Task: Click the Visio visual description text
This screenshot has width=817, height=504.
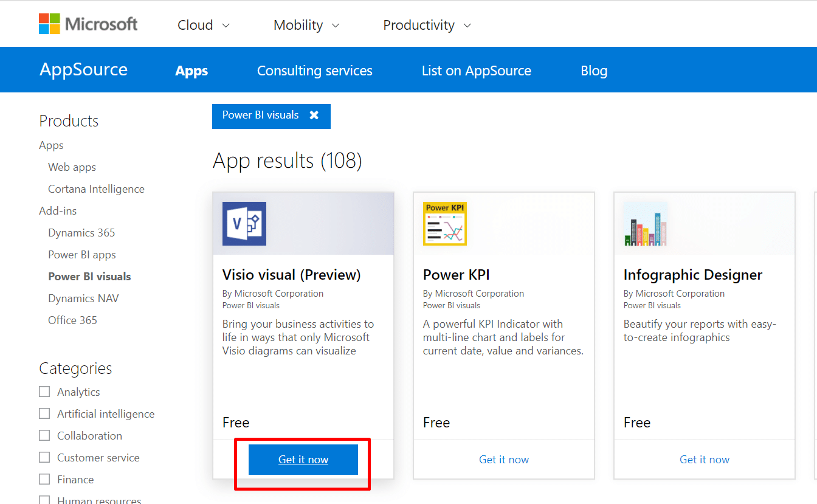Action: [x=298, y=337]
